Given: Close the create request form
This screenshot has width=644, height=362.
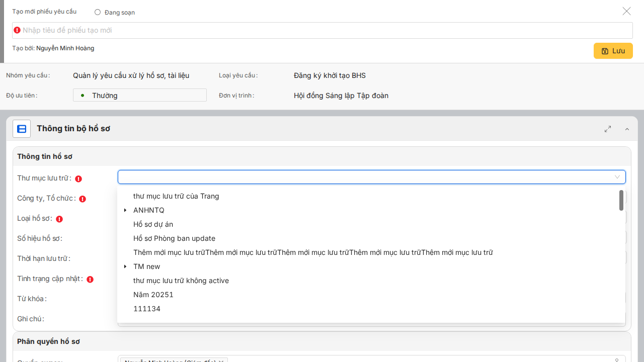Looking at the screenshot, I should 626,11.
